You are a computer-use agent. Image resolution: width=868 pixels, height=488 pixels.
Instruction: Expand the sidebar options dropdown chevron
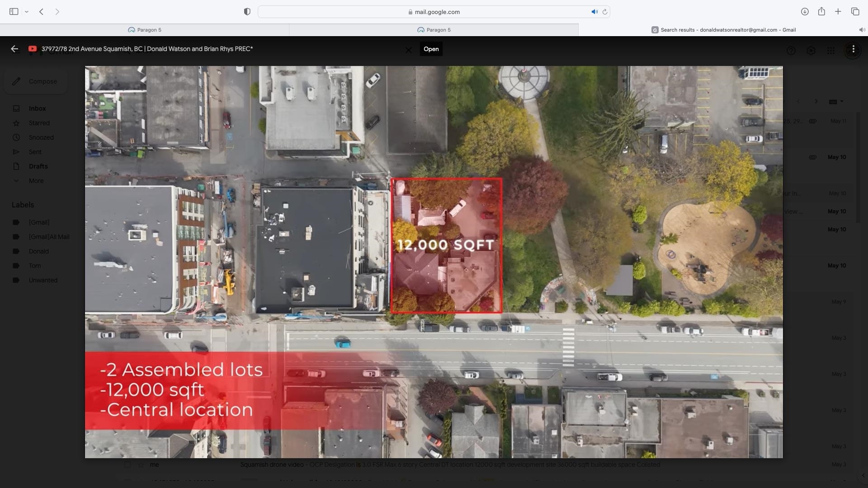coord(27,12)
